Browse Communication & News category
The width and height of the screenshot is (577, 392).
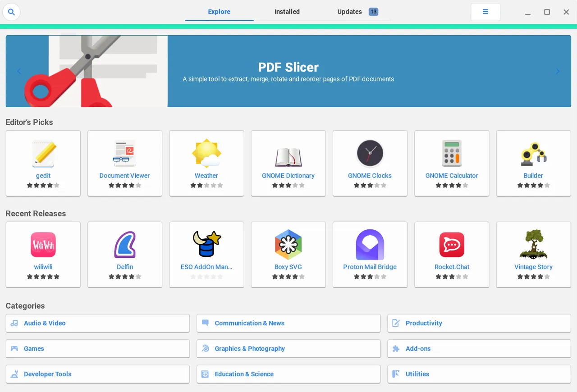point(288,323)
